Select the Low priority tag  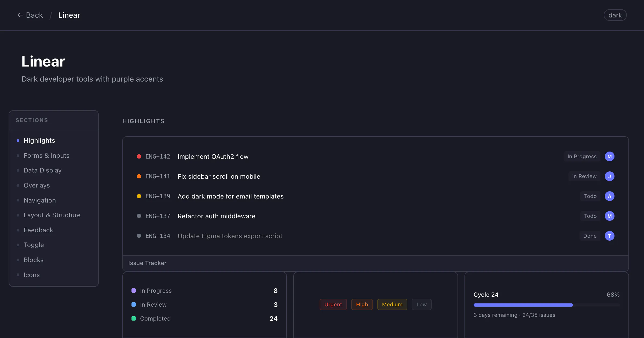click(422, 304)
